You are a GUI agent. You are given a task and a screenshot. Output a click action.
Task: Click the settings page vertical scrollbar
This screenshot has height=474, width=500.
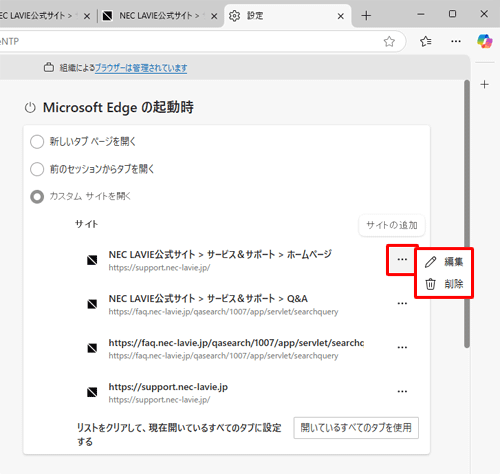pyautogui.click(x=467, y=214)
